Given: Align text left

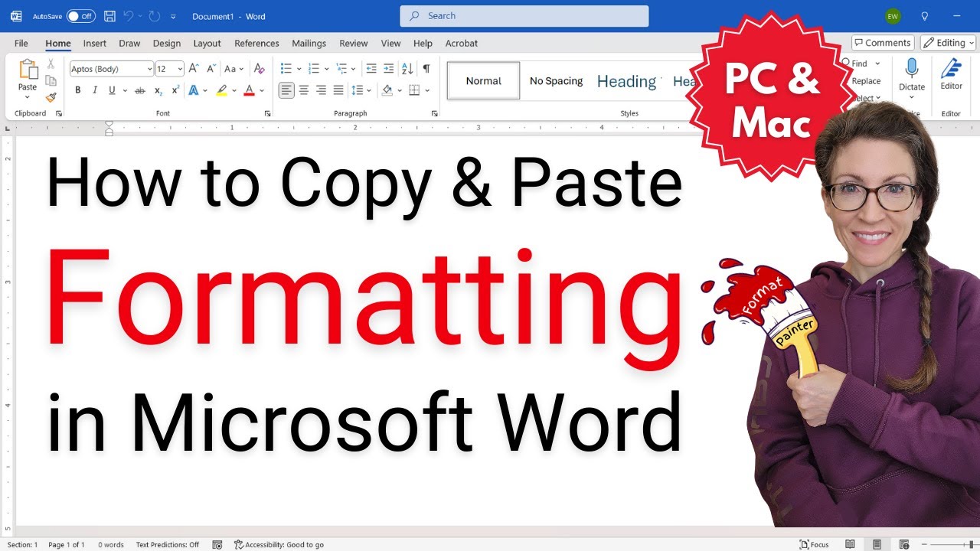Looking at the screenshot, I should point(286,90).
